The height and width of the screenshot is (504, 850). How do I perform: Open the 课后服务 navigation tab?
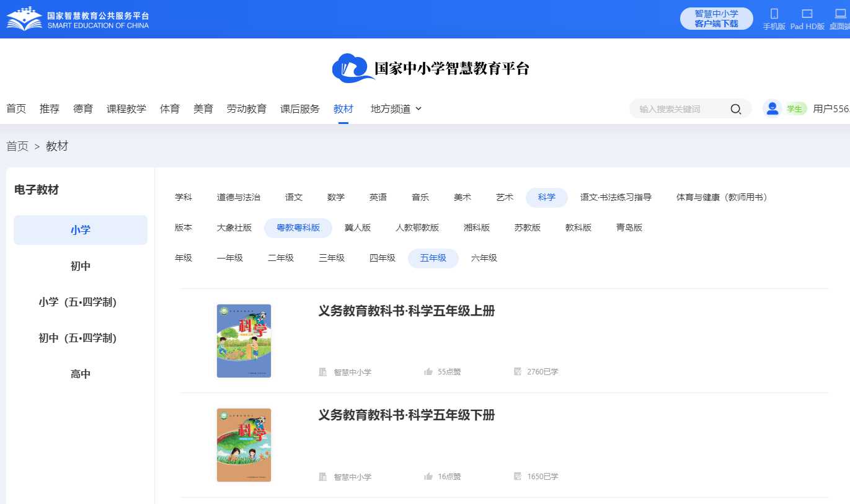300,108
